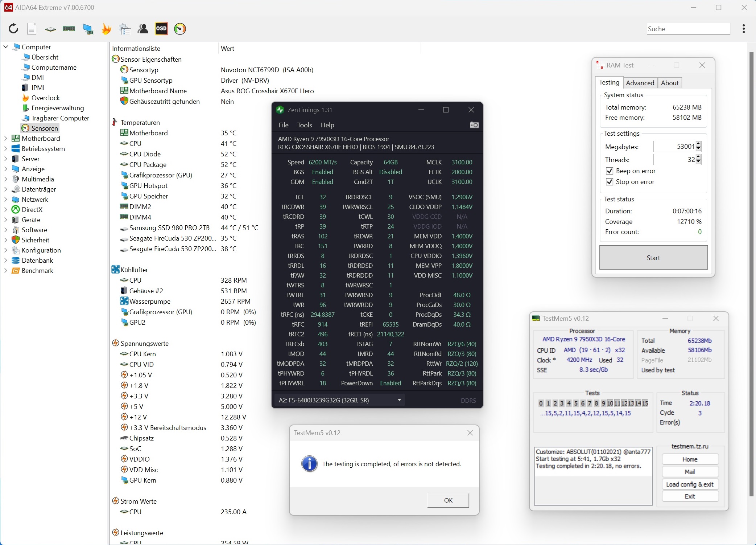Click the Start button in RAM Test
Screen dimensions: 756x545
tap(653, 258)
